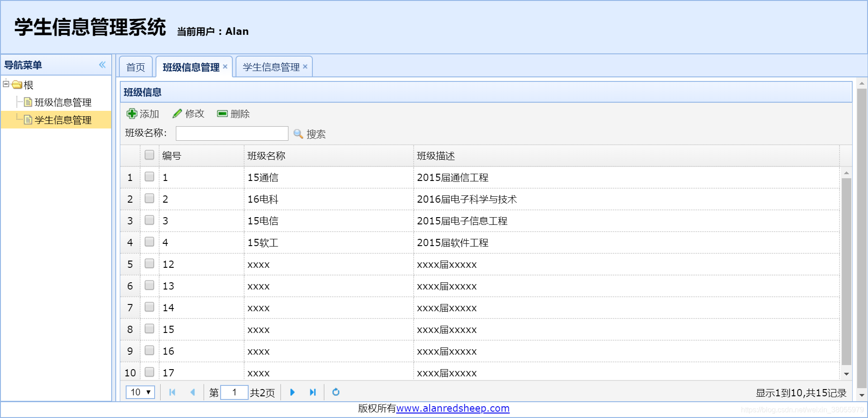
Task: Click the 班级名称 search input field
Action: pos(232,133)
